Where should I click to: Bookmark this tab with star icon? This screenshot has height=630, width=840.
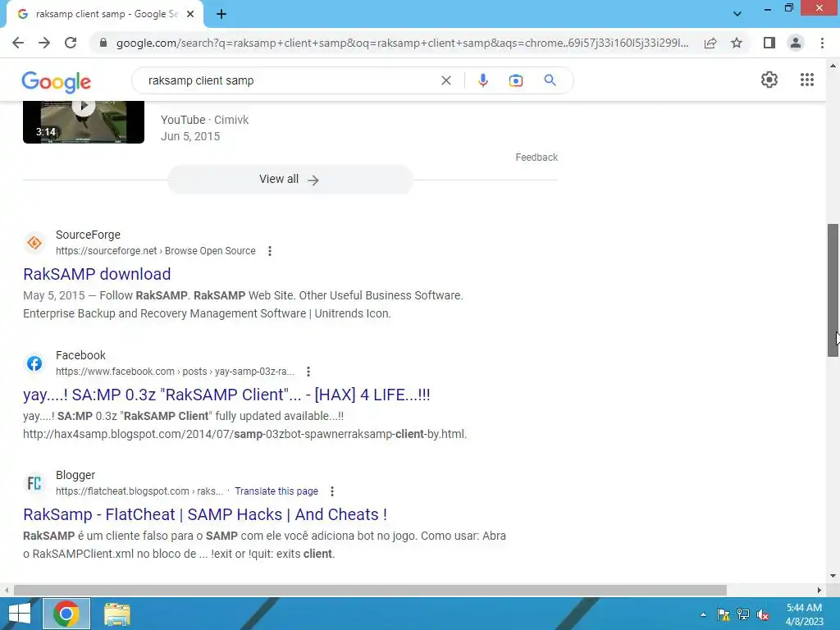point(737,43)
